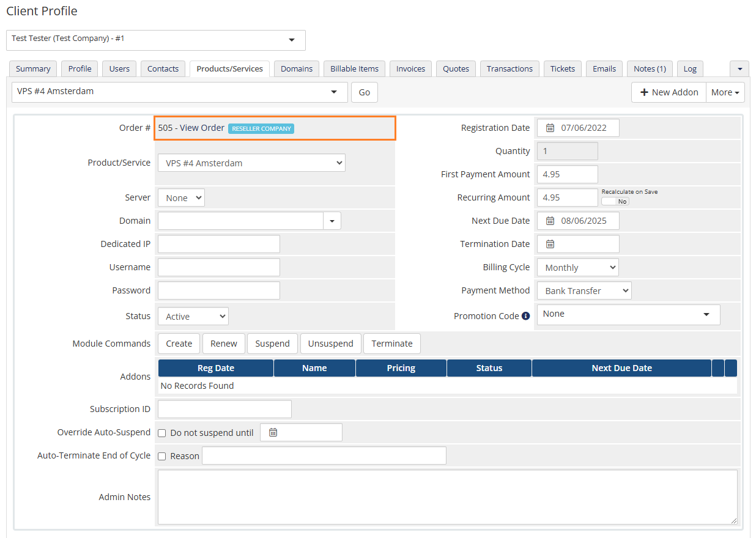756x538 pixels.
Task: Select Products/Services tab
Action: [x=229, y=68]
